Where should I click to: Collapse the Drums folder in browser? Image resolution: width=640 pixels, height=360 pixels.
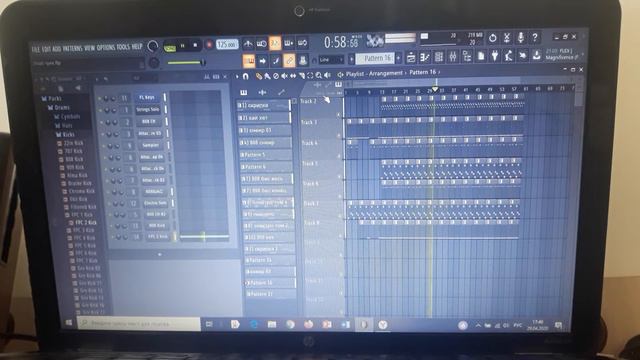pos(58,107)
